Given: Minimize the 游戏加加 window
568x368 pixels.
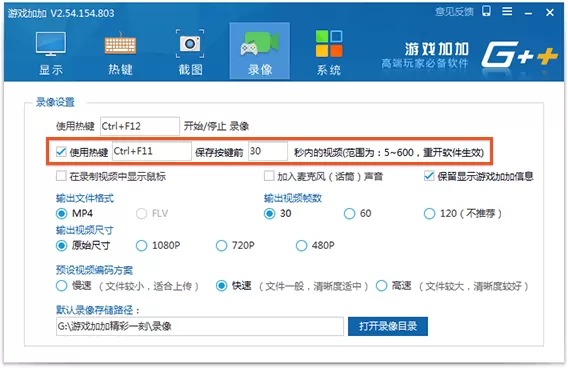Looking at the screenshot, I should pos(528,13).
